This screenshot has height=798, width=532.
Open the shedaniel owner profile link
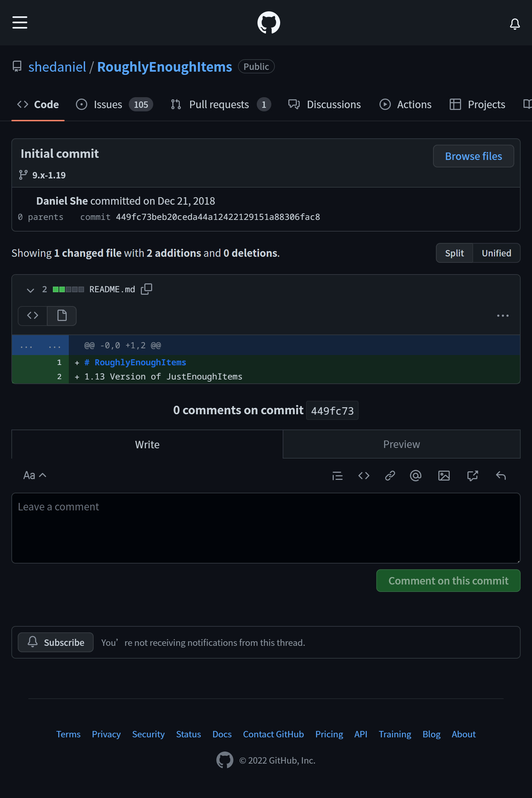click(x=57, y=67)
